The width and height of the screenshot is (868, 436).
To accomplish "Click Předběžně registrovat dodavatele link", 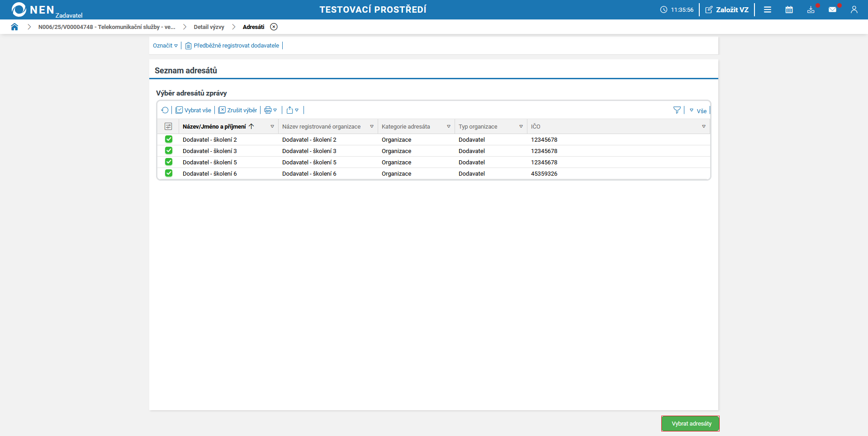I will click(236, 46).
